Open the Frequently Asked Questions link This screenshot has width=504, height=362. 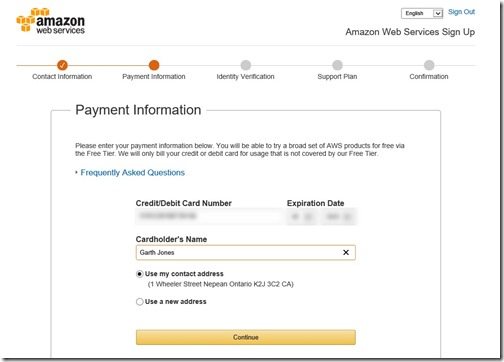pyautogui.click(x=133, y=172)
